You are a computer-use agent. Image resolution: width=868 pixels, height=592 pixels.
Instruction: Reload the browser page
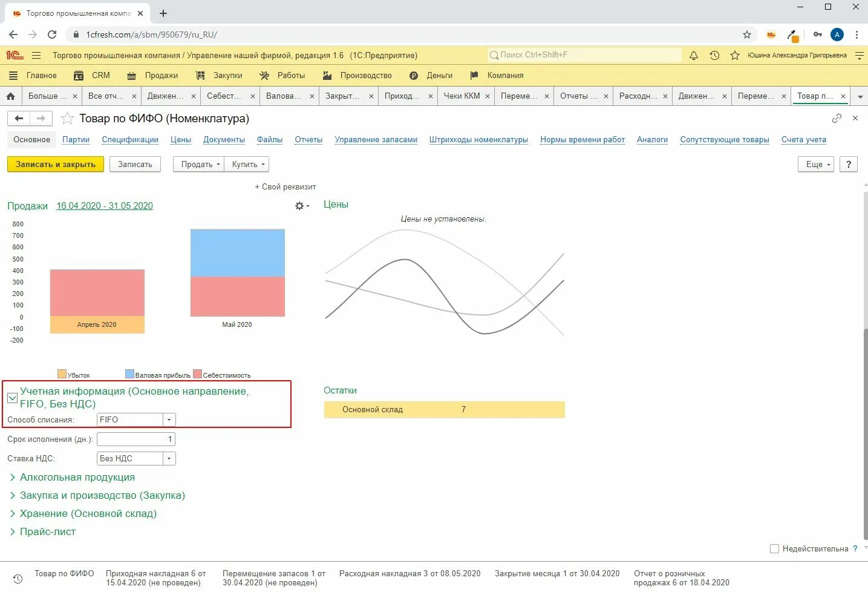click(x=52, y=35)
